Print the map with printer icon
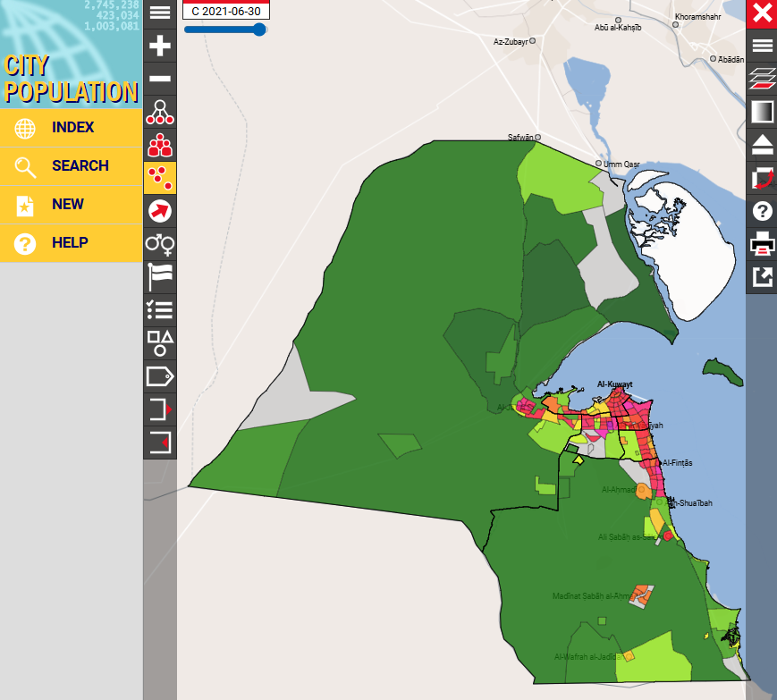 762,244
